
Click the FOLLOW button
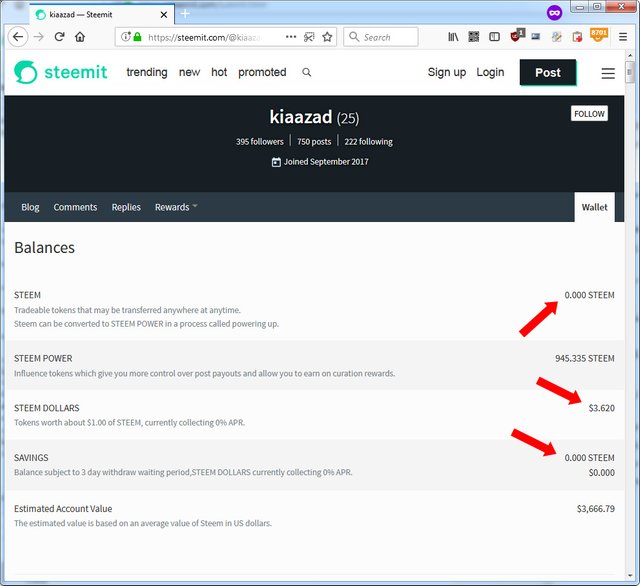click(x=589, y=113)
